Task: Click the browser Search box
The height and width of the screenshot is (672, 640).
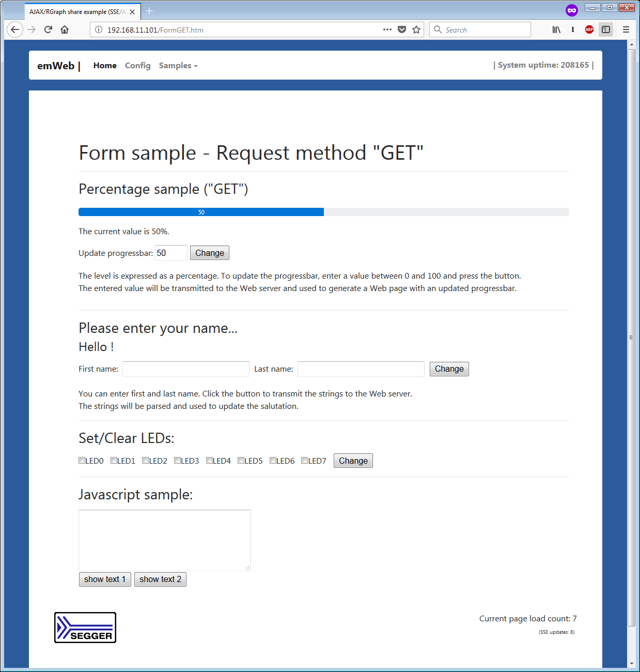Action: [480, 29]
